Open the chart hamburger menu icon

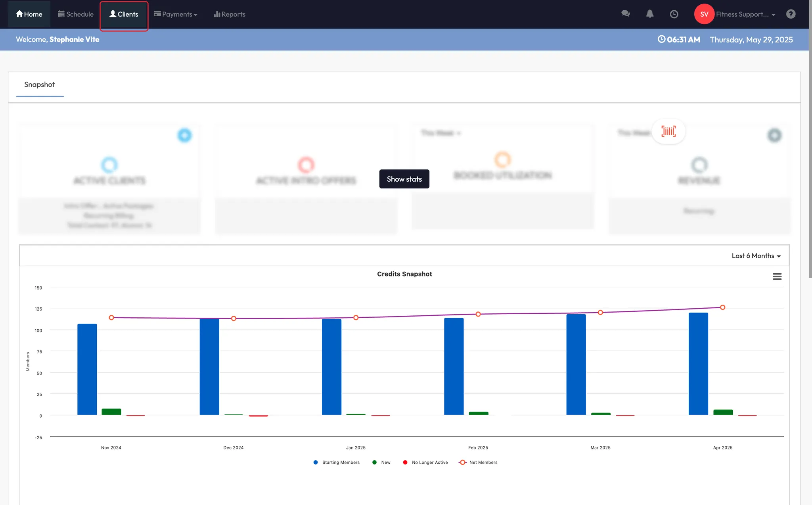click(x=777, y=277)
